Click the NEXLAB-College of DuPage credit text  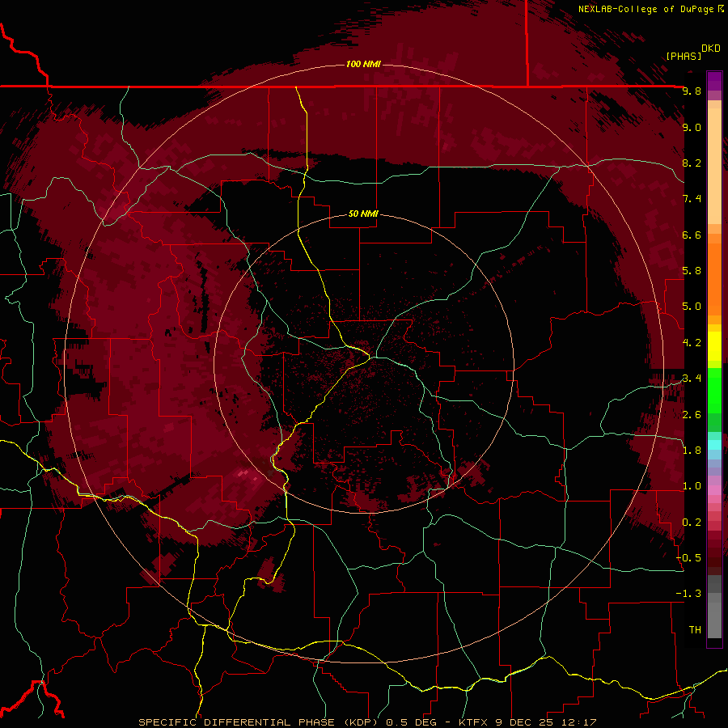tap(645, 9)
